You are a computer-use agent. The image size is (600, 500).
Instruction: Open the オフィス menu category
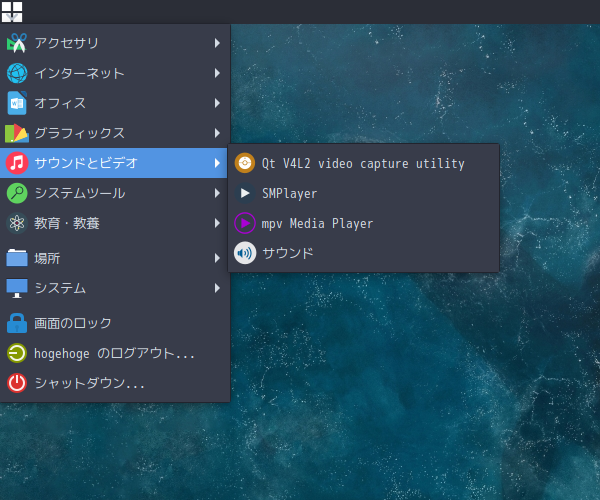point(115,103)
